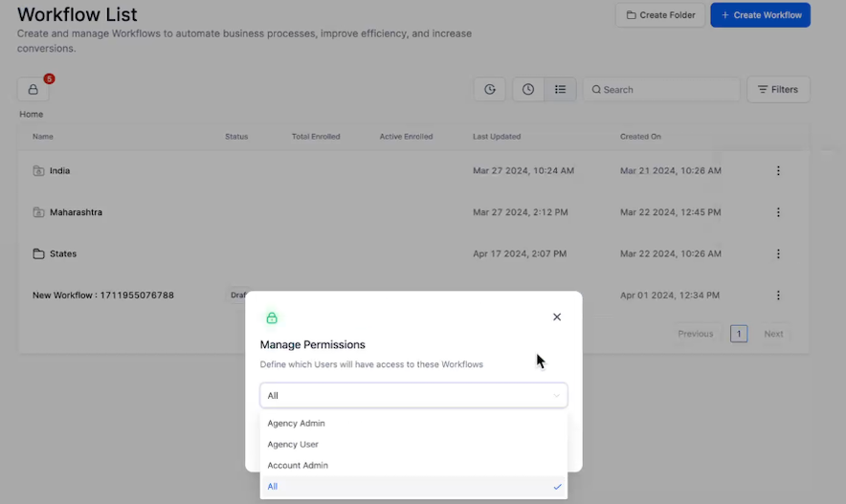Screen dimensions: 846x504
Task: Switch to the list view icon
Action: (x=560, y=89)
